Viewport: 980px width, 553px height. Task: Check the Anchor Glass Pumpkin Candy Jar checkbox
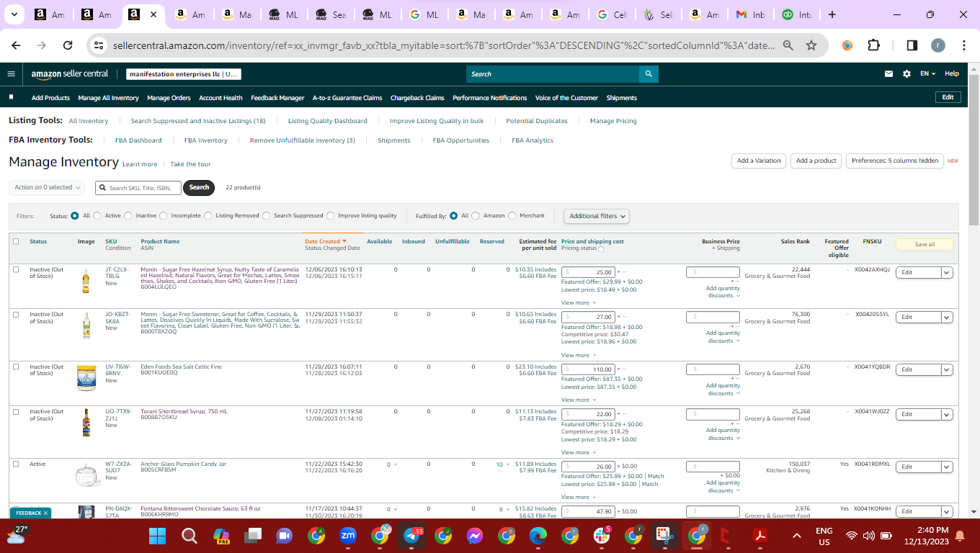point(16,464)
